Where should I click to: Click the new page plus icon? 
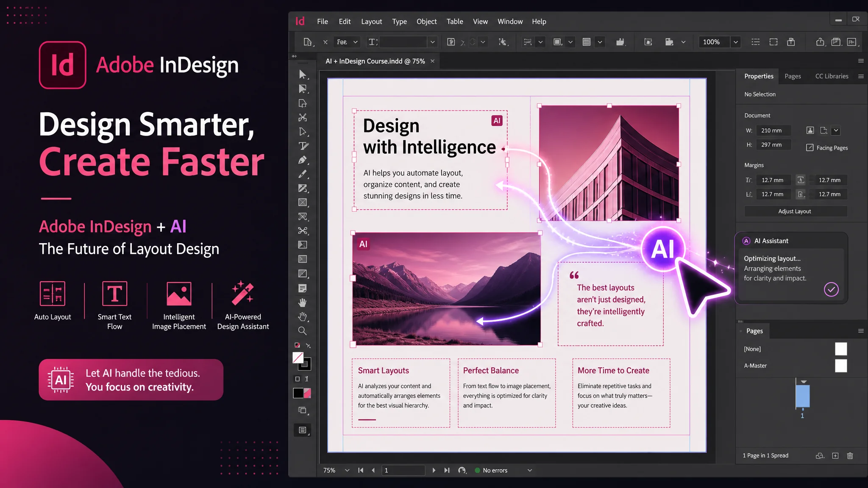coord(835,456)
